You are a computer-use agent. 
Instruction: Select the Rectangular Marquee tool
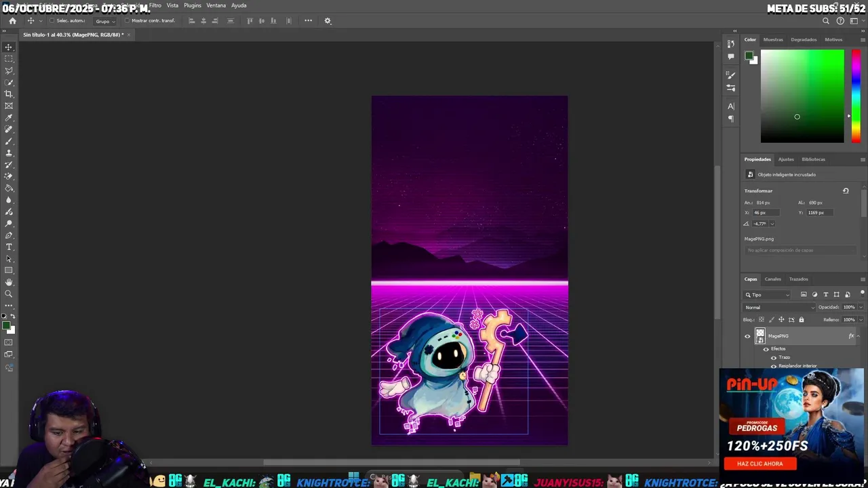point(9,59)
